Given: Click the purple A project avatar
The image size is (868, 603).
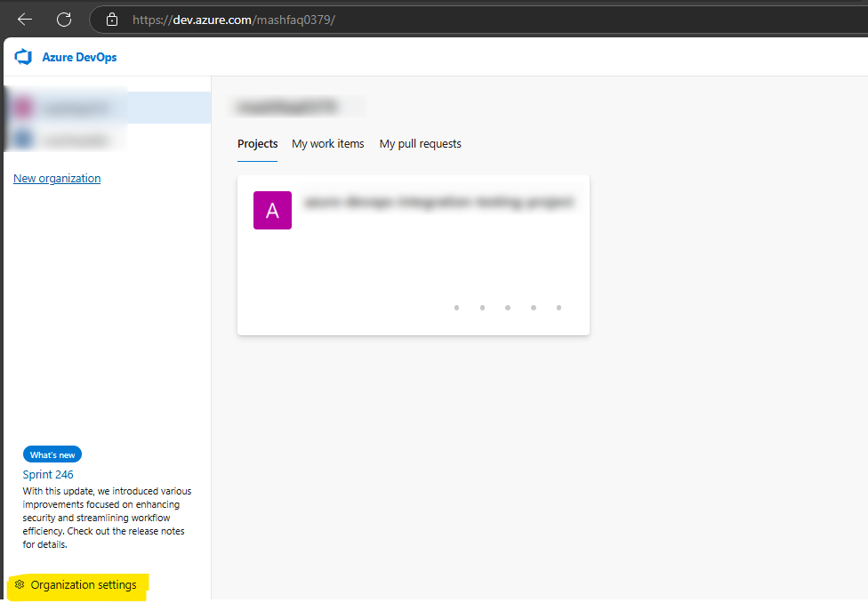Looking at the screenshot, I should tap(272, 211).
